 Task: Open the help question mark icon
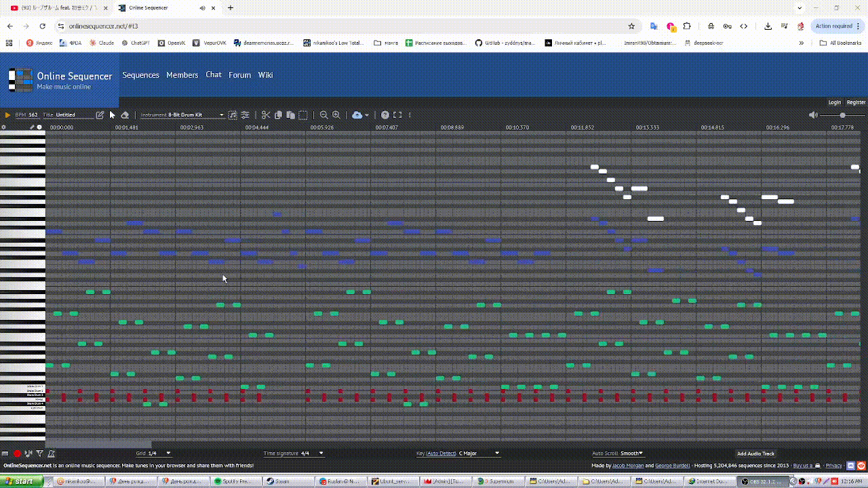(385, 115)
